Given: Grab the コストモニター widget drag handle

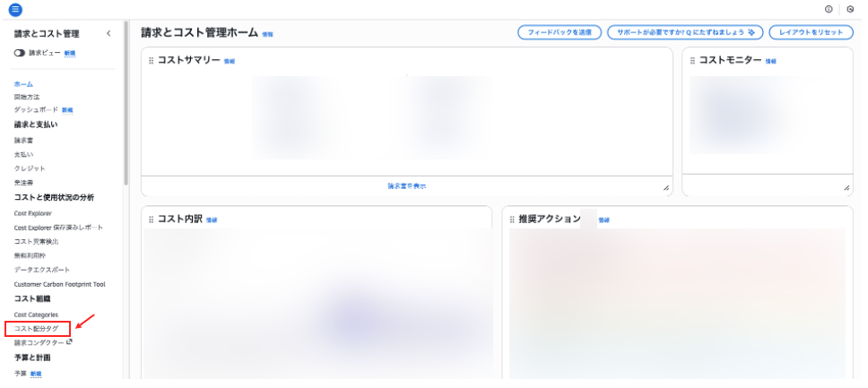Looking at the screenshot, I should point(691,61).
